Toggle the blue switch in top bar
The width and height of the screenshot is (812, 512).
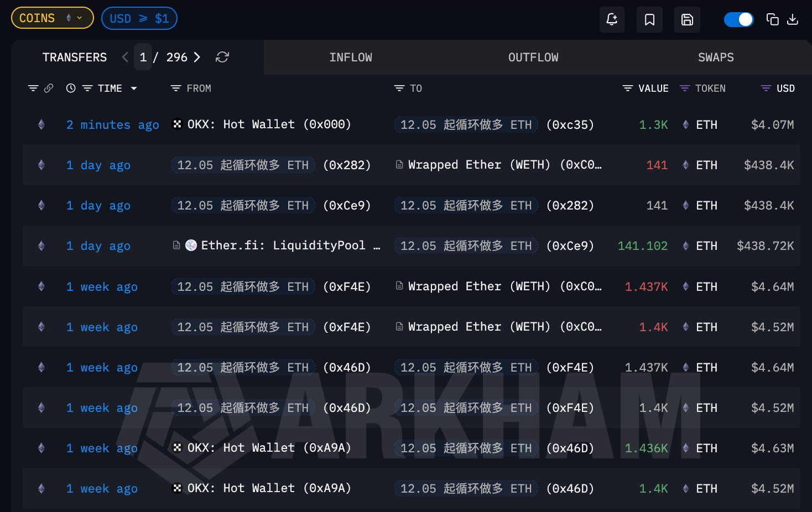pos(738,20)
